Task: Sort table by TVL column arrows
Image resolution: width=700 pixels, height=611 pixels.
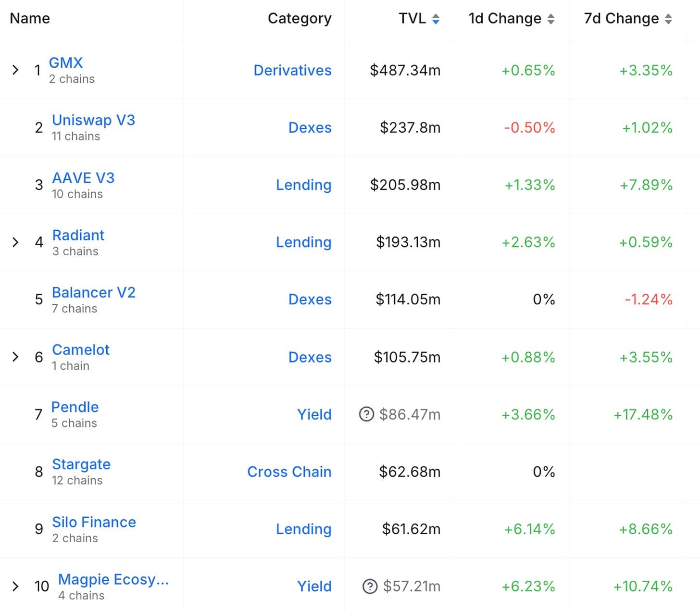Action: (x=436, y=19)
